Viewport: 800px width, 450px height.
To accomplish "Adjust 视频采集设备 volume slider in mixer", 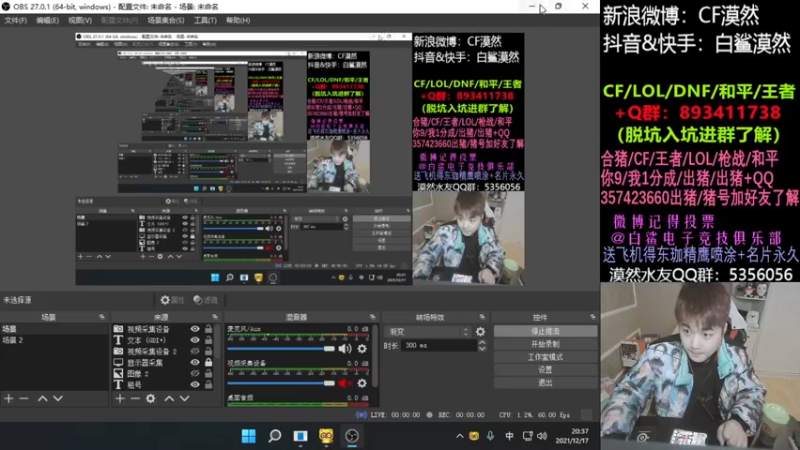I will tap(281, 383).
